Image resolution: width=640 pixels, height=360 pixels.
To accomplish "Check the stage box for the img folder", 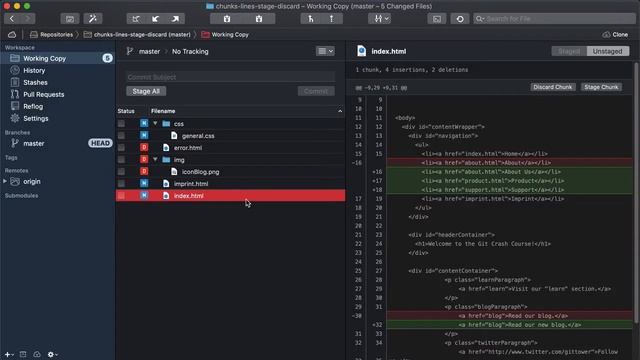I will point(121,159).
